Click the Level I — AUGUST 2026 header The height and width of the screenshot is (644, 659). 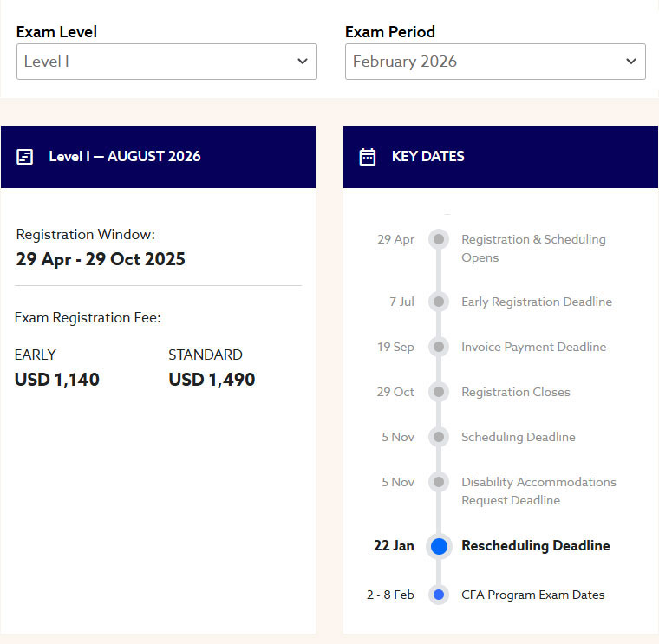click(x=124, y=157)
